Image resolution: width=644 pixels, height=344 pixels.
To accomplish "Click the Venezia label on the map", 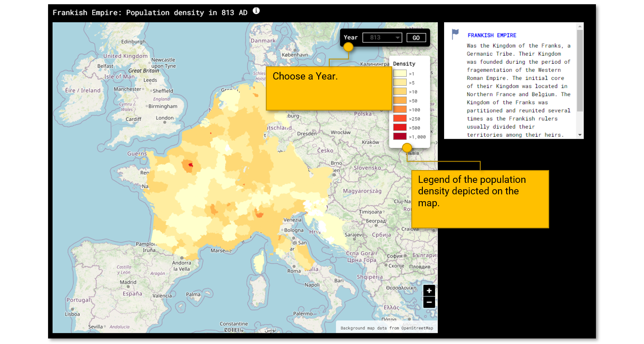I will [x=292, y=220].
